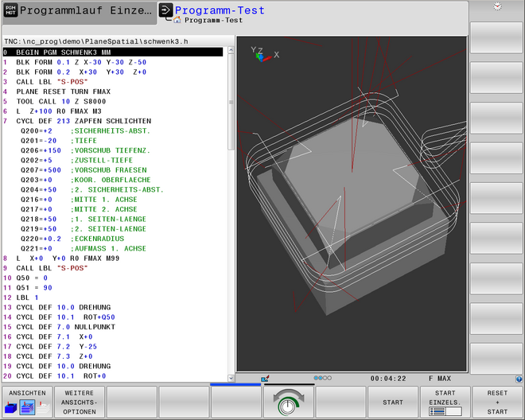This screenshot has height=420, width=525.
Task: Click the clock icon in top right
Action: coord(497,6)
